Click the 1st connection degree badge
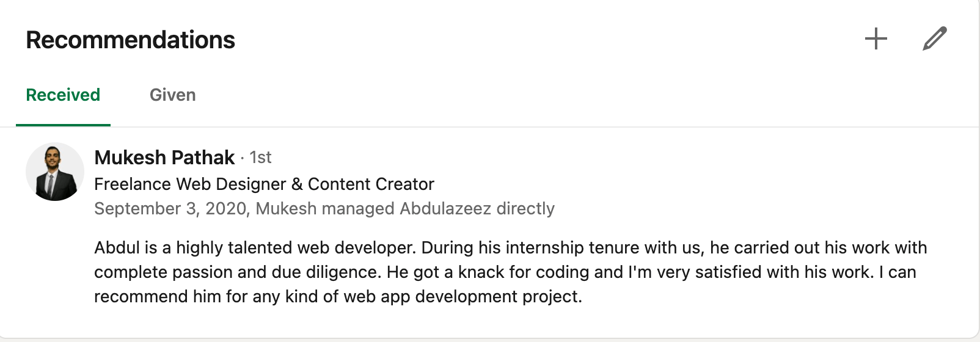980x342 pixels. (260, 158)
